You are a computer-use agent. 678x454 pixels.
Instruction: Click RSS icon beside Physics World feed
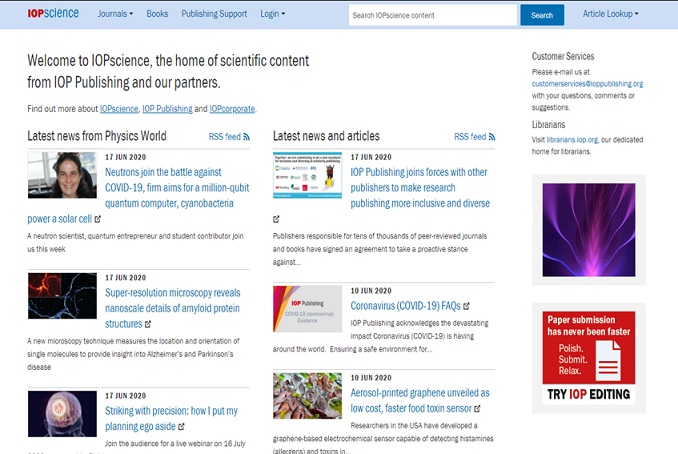(246, 137)
